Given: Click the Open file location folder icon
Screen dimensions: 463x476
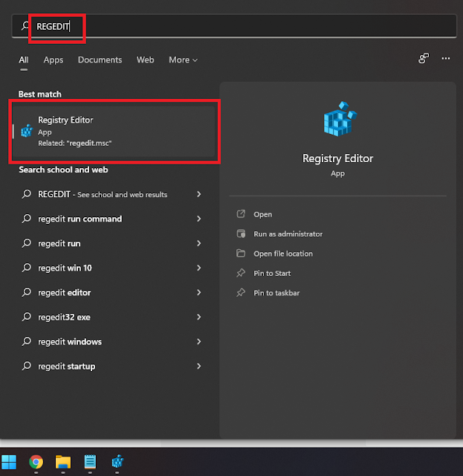Looking at the screenshot, I should [x=241, y=253].
